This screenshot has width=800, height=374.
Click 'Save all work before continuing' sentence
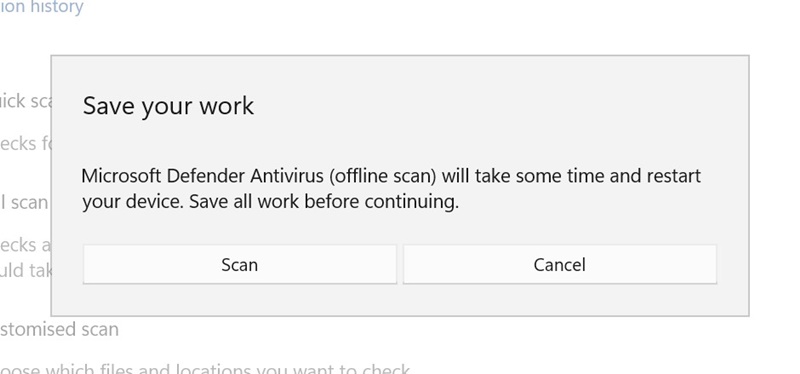[324, 202]
